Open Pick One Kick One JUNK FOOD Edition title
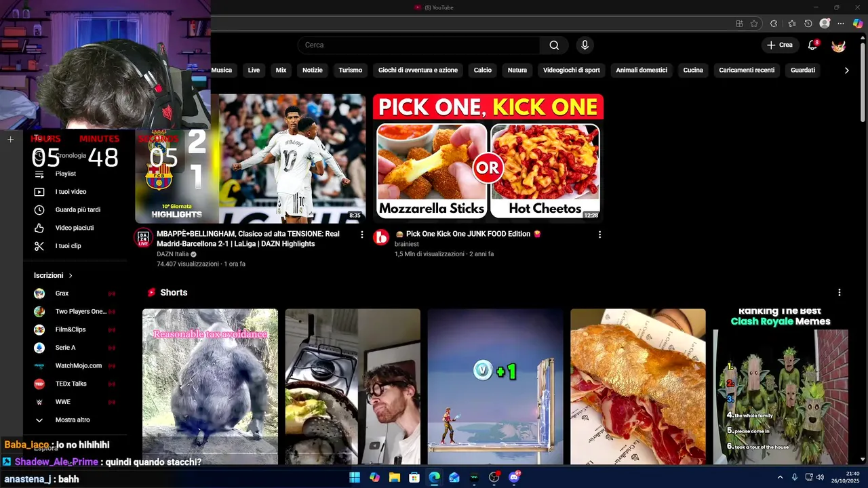868x488 pixels. click(x=468, y=234)
